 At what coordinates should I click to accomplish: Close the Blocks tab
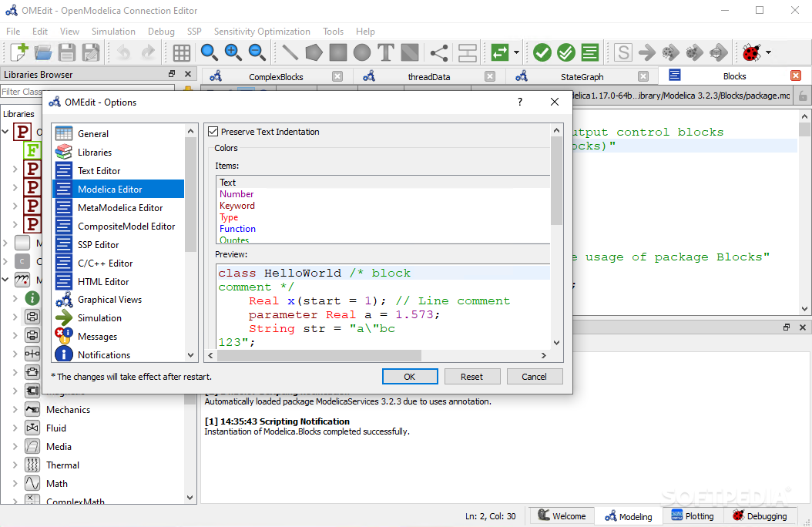(x=795, y=76)
